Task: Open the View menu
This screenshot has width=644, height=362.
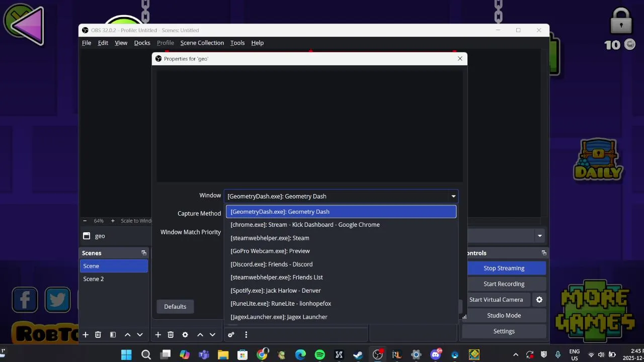Action: 121,43
